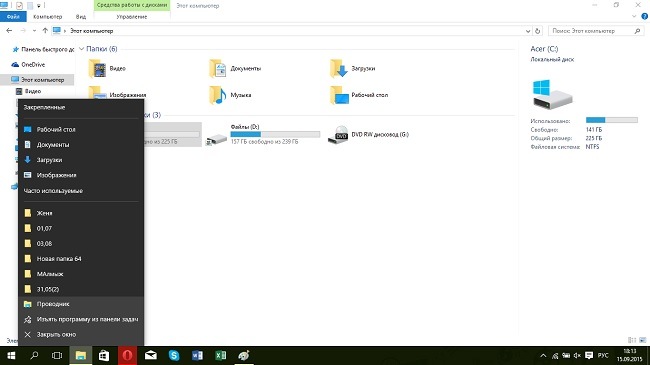Open the Mail taskbar icon
650x365 pixels.
pos(150,355)
